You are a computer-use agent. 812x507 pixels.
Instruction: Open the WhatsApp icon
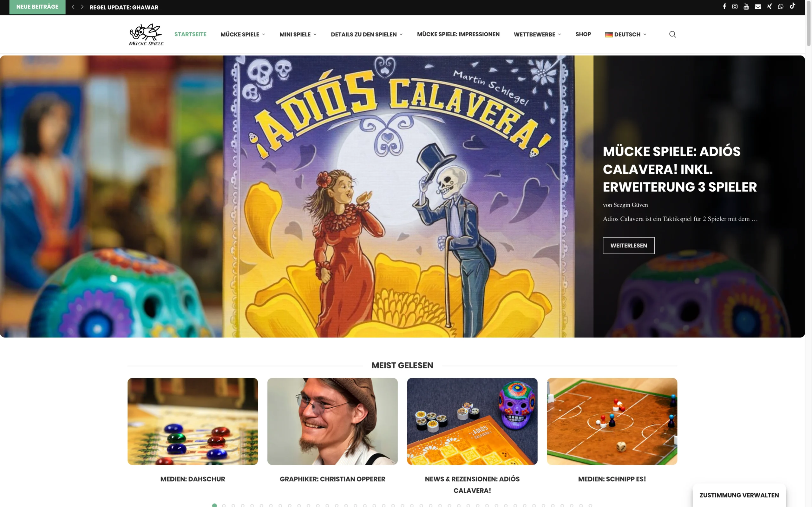point(781,7)
